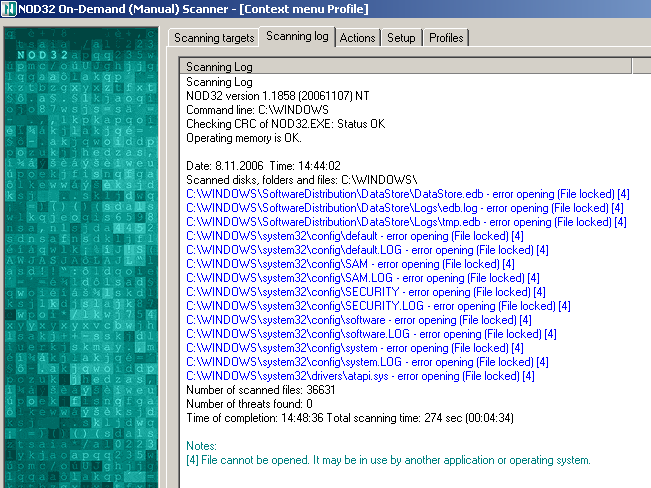Select the drivers\atapi.sys error entry
This screenshot has height=488, width=651.
(x=360, y=376)
